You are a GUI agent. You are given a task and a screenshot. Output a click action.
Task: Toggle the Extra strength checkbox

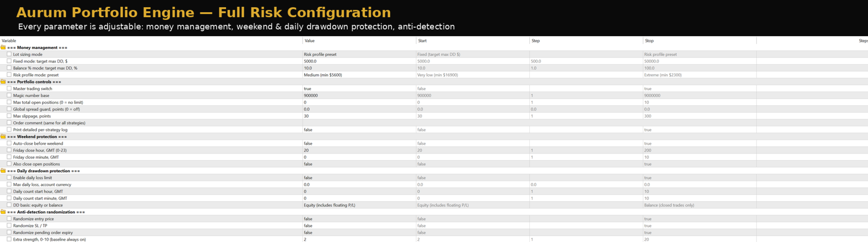[x=9, y=239]
